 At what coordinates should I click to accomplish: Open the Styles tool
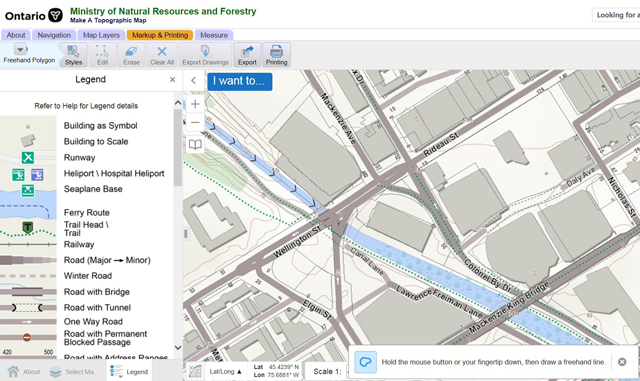coord(73,55)
